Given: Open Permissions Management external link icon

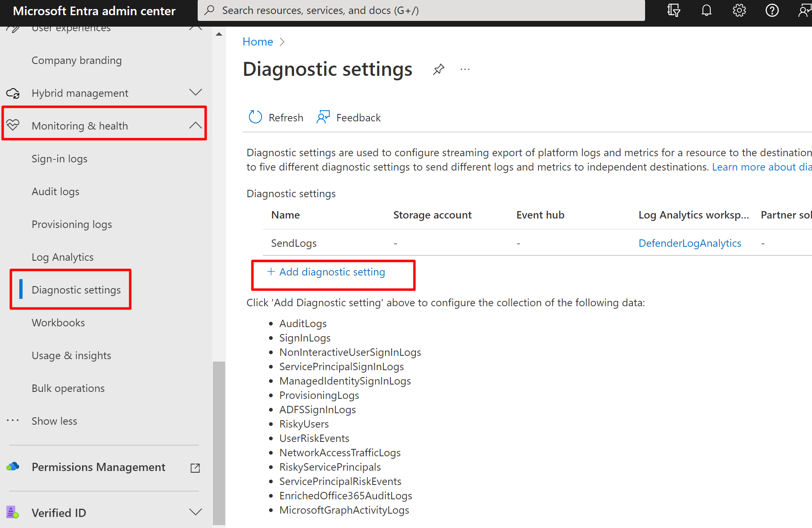Looking at the screenshot, I should (195, 468).
